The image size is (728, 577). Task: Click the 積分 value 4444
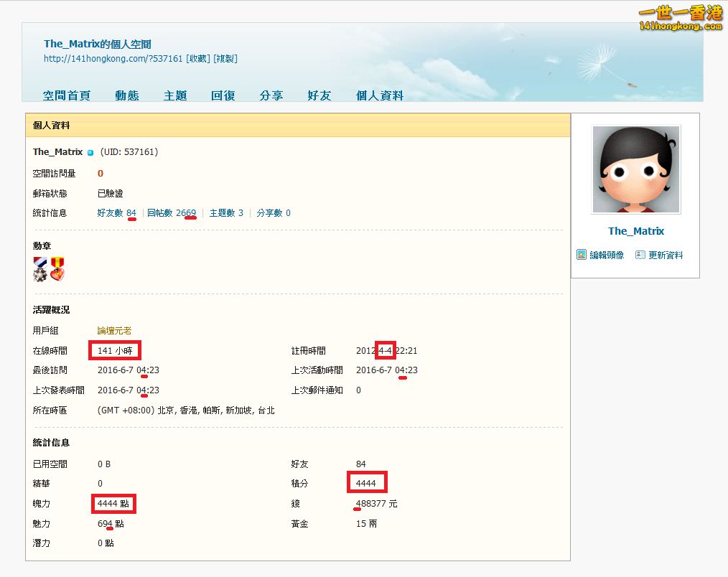366,483
